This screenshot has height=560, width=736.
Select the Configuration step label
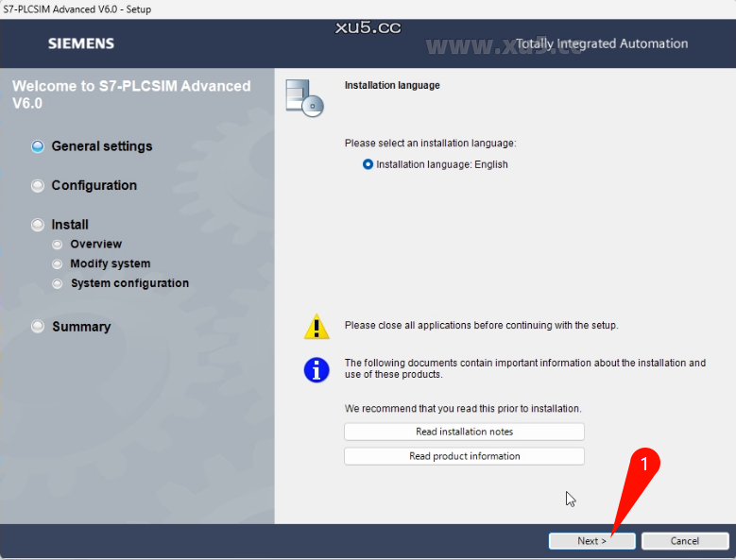point(94,186)
